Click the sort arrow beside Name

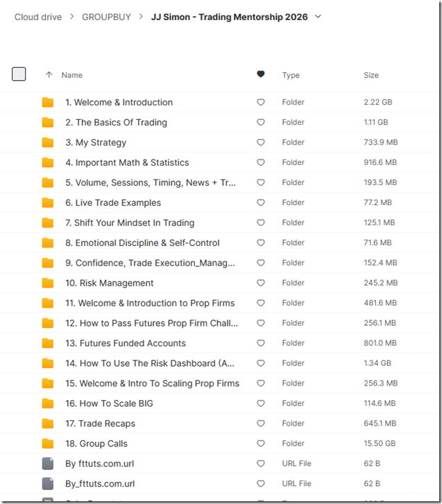49,75
